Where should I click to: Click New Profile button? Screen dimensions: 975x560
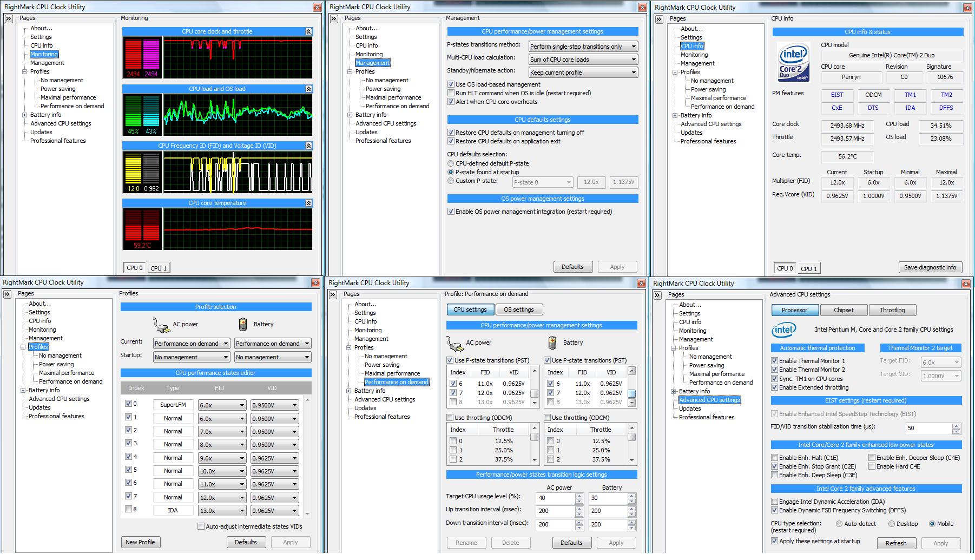(x=140, y=542)
